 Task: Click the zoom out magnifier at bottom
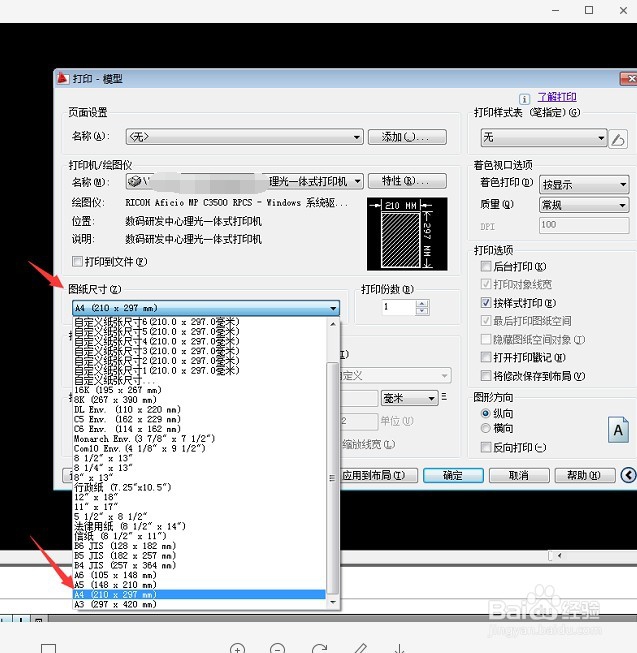point(277,649)
